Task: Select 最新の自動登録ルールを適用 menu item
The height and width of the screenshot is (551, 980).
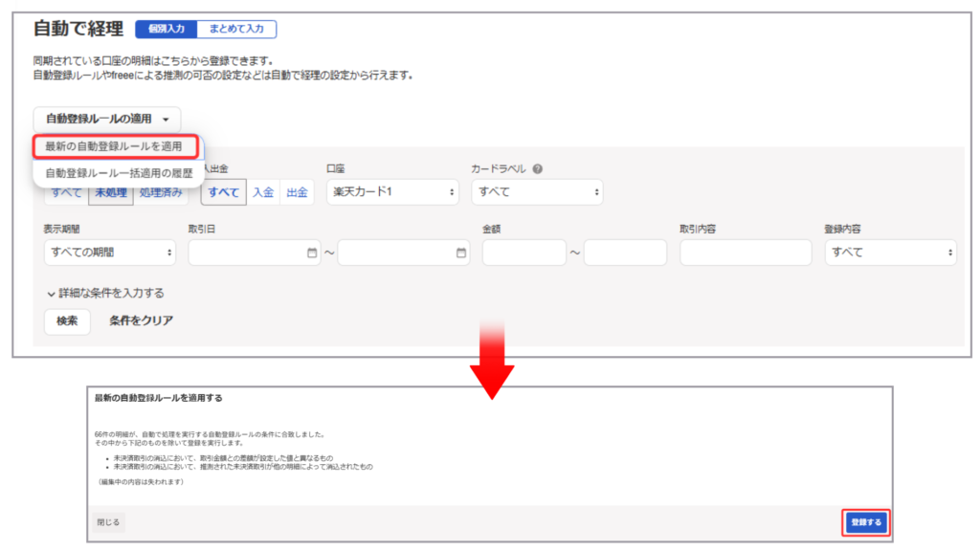Action: pos(114,146)
